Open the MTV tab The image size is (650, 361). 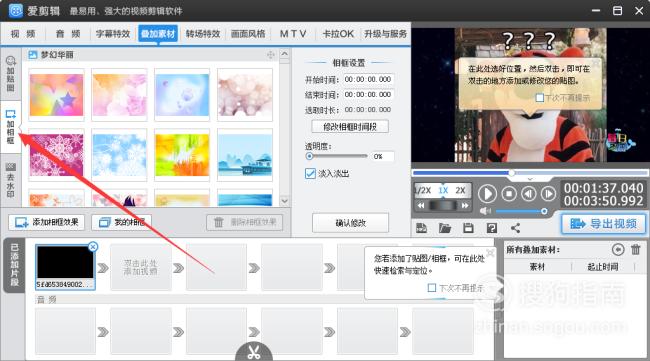click(293, 34)
